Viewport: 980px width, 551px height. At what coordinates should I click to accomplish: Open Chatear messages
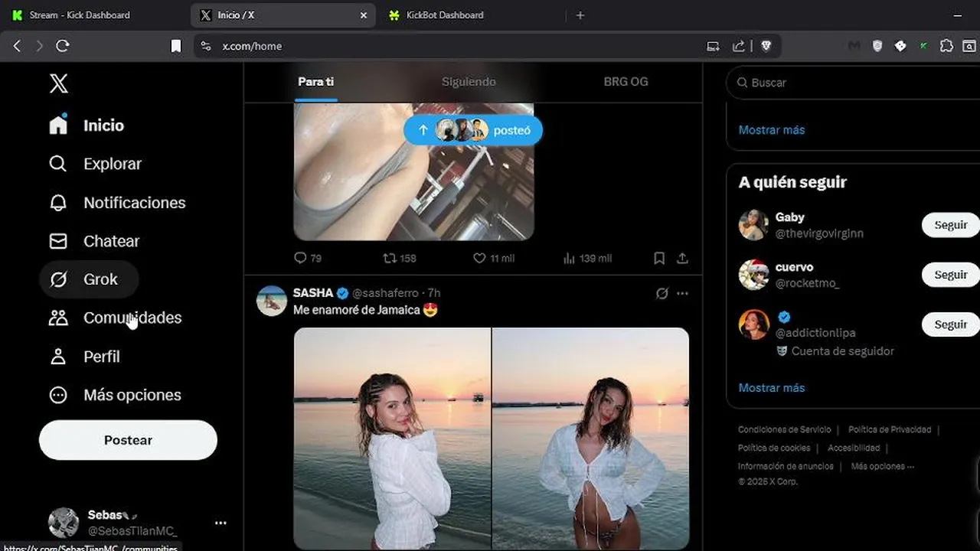(x=93, y=241)
